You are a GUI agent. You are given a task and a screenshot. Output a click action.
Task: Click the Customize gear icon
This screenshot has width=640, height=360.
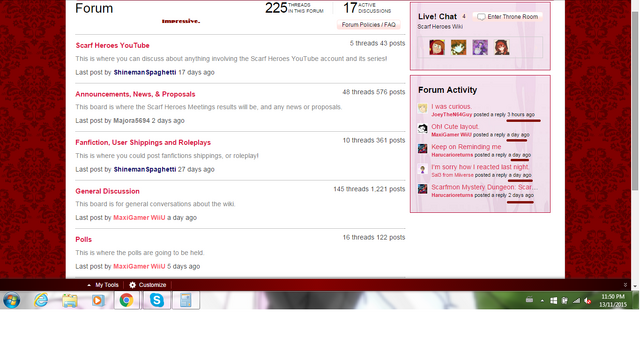(x=132, y=285)
